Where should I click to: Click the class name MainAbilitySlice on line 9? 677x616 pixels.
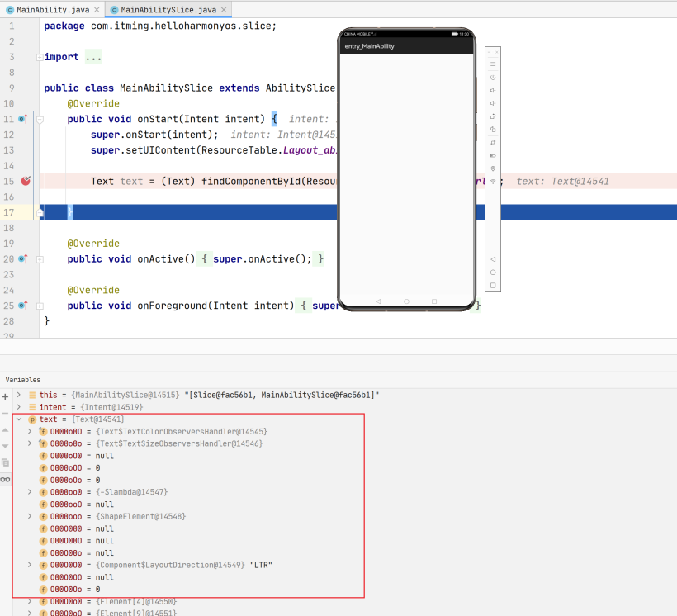[x=166, y=88]
